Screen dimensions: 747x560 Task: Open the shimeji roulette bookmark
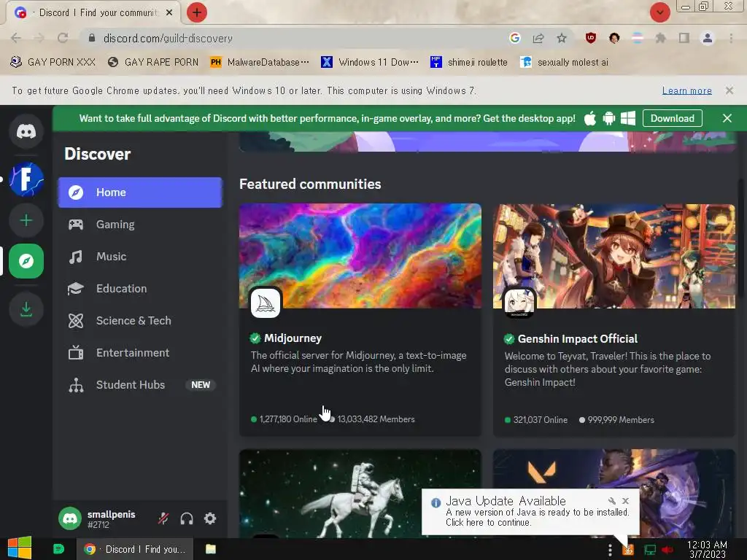click(469, 63)
